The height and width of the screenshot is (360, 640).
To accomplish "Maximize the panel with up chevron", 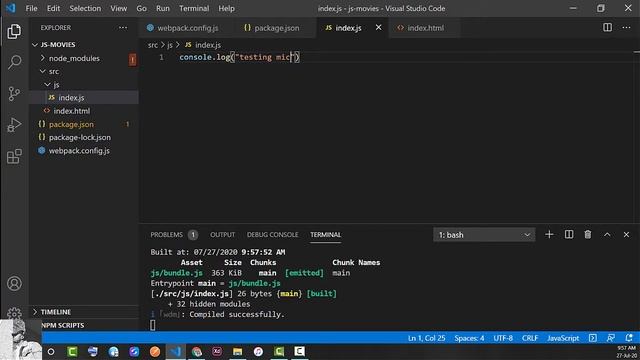I will (x=607, y=235).
